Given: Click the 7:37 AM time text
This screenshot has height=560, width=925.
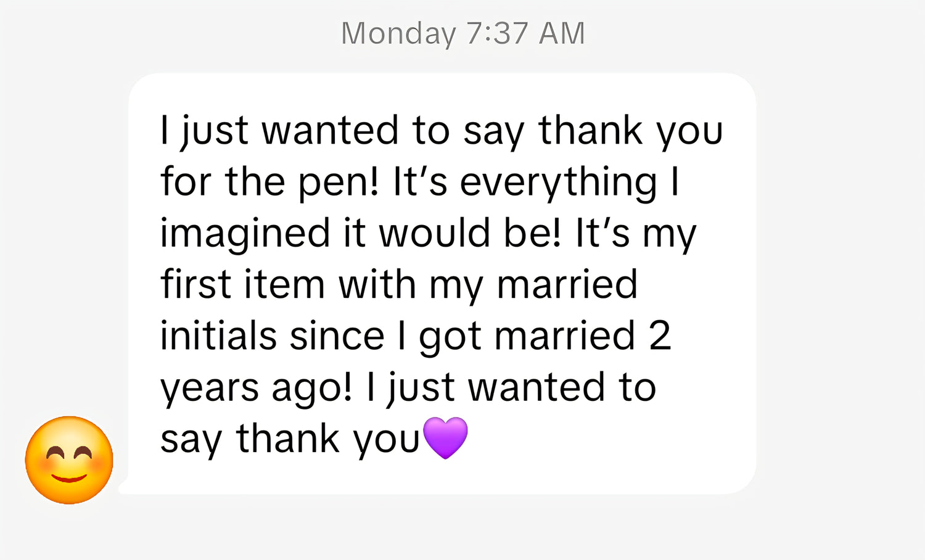Looking at the screenshot, I should click(x=525, y=33).
